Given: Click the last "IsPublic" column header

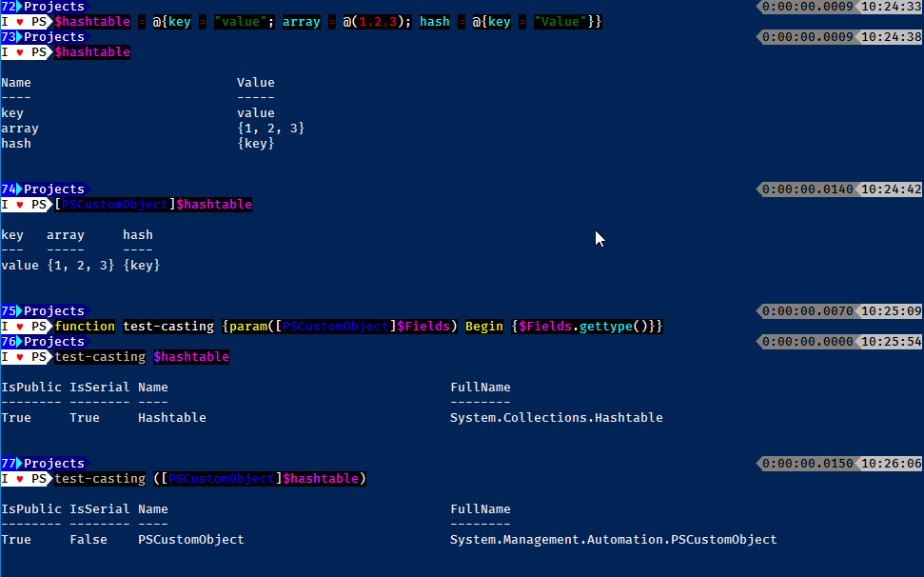Looking at the screenshot, I should click(x=31, y=508).
